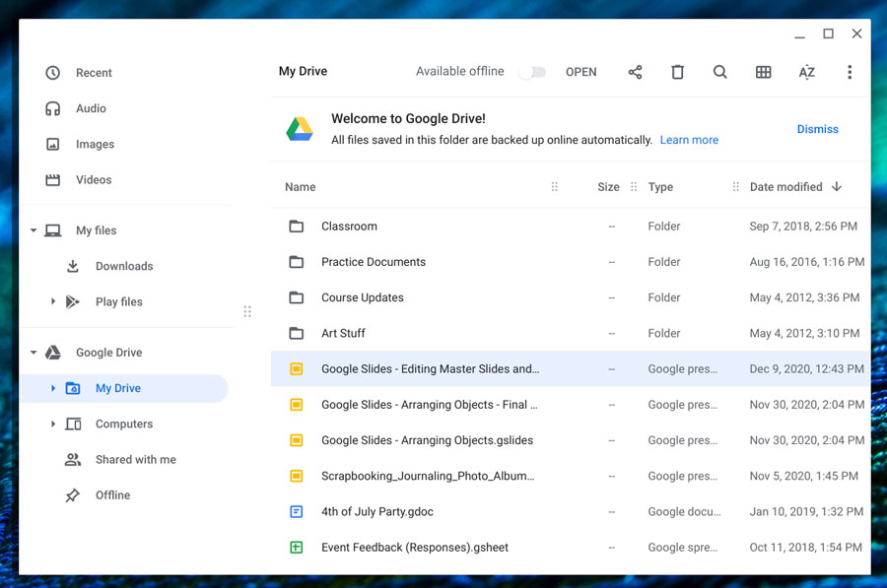Click the A-Z sort icon

806,71
